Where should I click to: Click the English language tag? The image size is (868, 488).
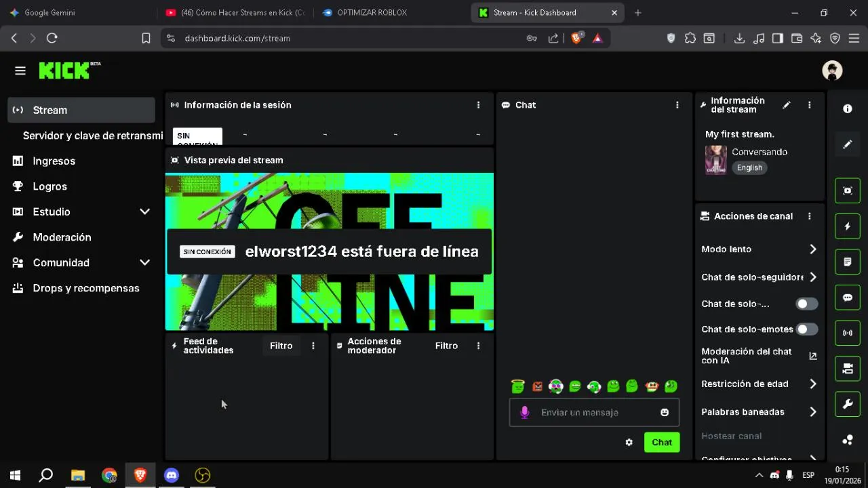coord(749,167)
